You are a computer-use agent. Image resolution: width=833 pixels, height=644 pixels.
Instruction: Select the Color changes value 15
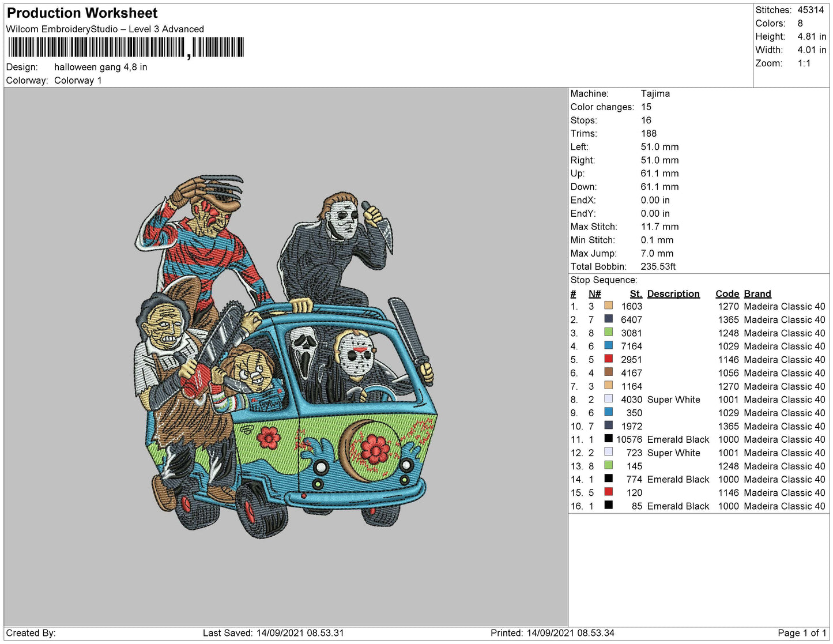(646, 107)
